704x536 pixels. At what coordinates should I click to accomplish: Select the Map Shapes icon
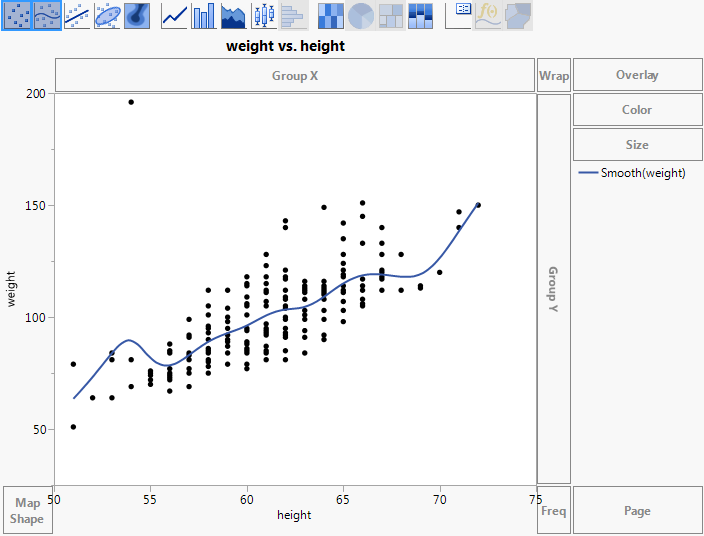point(518,16)
